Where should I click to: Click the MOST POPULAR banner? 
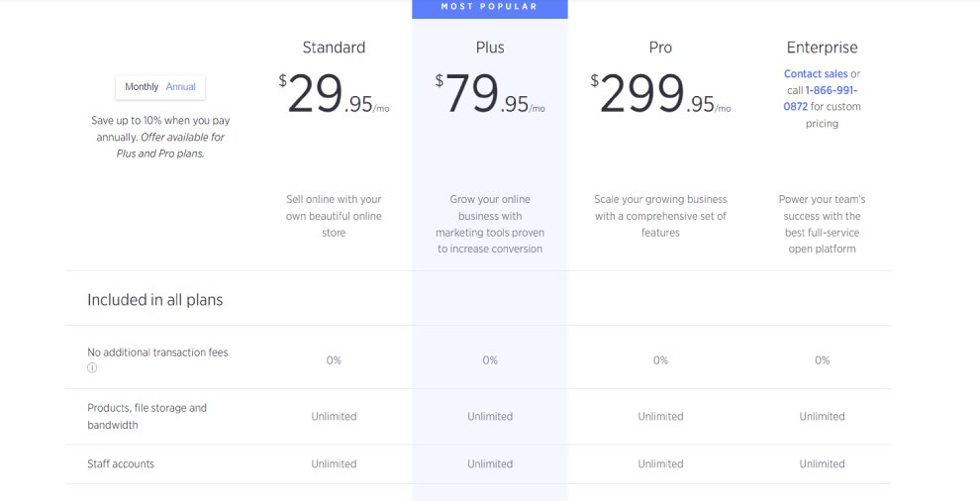[489, 8]
